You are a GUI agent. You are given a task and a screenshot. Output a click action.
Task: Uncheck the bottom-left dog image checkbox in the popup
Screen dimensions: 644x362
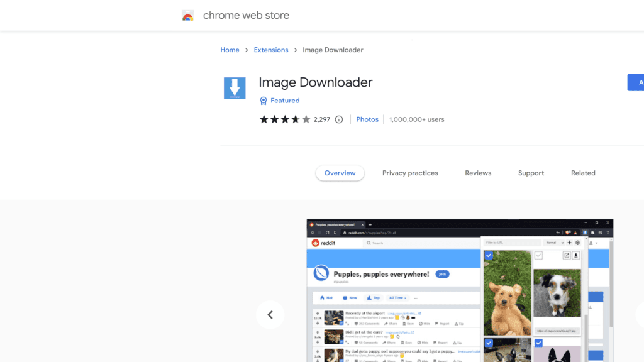click(x=489, y=343)
